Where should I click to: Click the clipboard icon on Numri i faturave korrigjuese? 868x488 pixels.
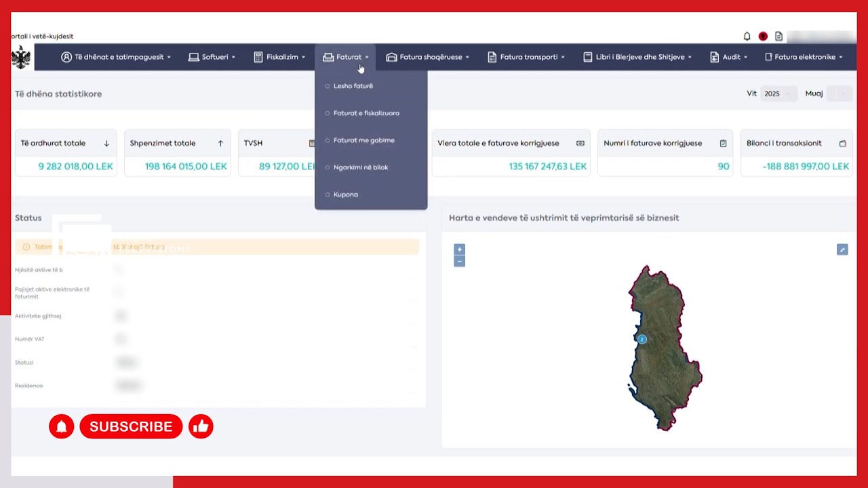(723, 144)
